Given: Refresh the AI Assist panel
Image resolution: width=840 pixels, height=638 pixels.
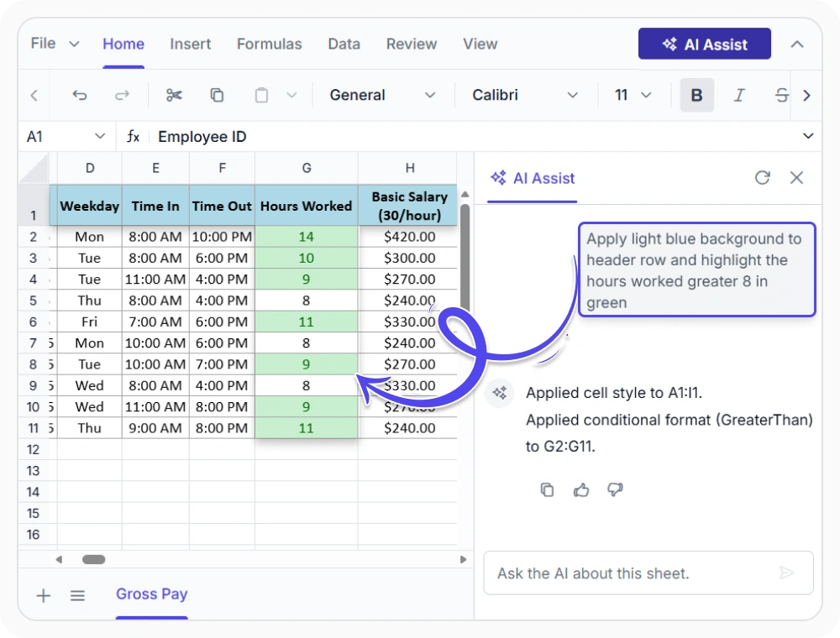Looking at the screenshot, I should tap(763, 178).
